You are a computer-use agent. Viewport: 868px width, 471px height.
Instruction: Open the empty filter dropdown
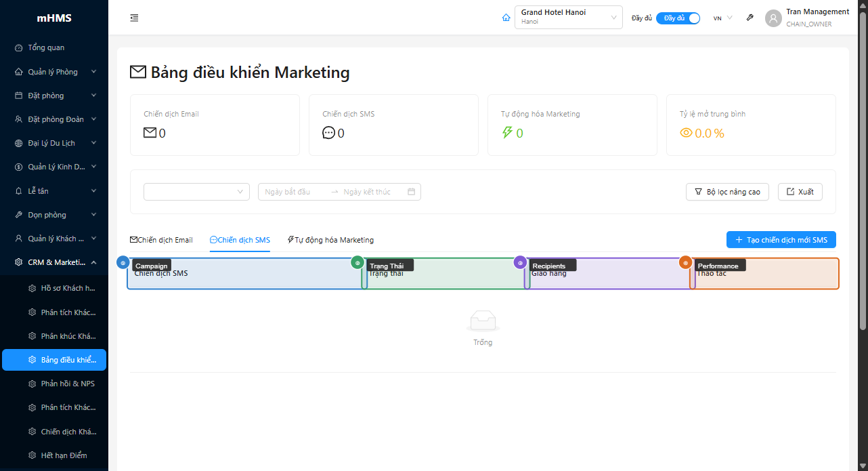point(196,192)
